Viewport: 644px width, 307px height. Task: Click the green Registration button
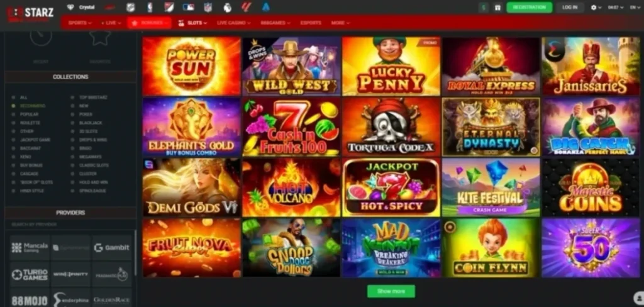pyautogui.click(x=530, y=8)
